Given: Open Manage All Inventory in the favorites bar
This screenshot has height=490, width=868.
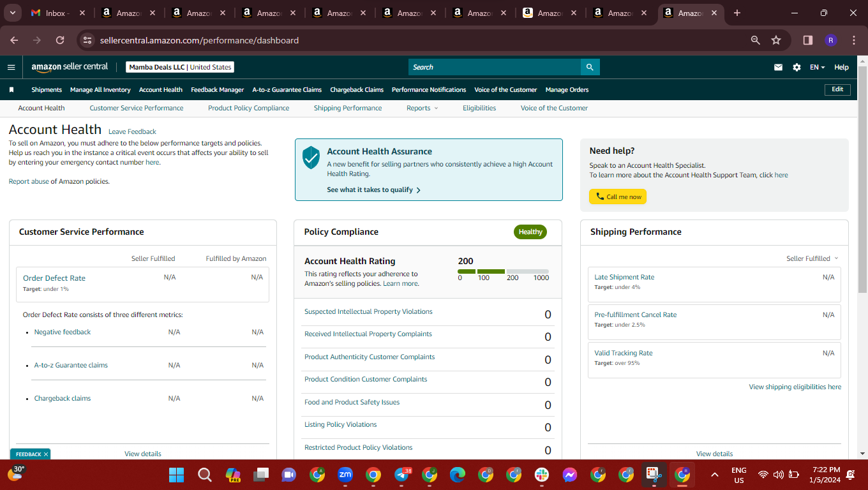Looking at the screenshot, I should tap(100, 90).
